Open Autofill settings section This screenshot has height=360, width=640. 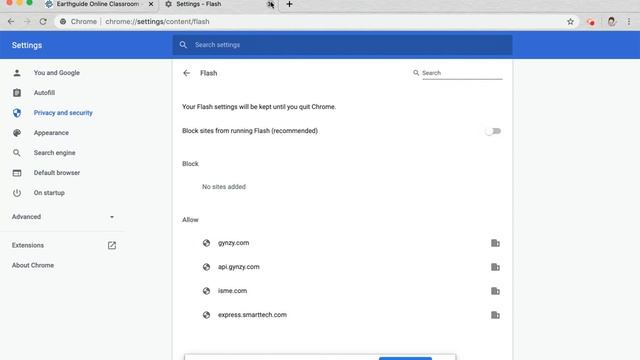point(44,93)
